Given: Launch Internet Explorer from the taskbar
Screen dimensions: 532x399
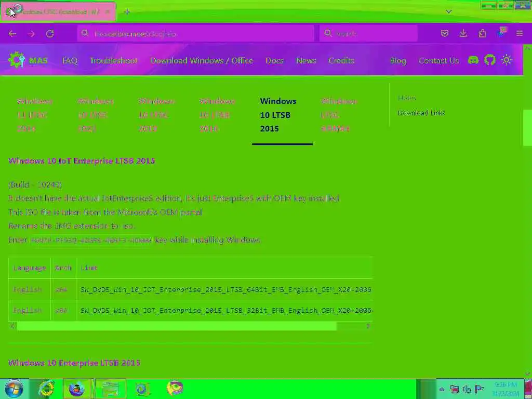Looking at the screenshot, I should [46, 389].
